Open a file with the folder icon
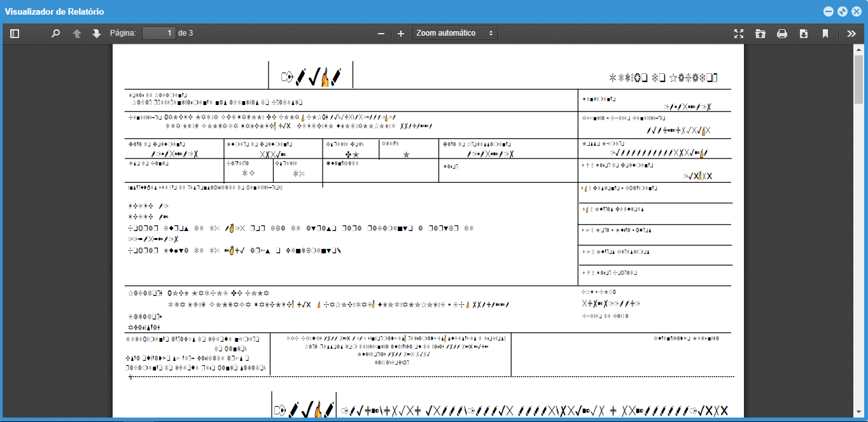Screen dimensions: 868x422 click(x=760, y=34)
